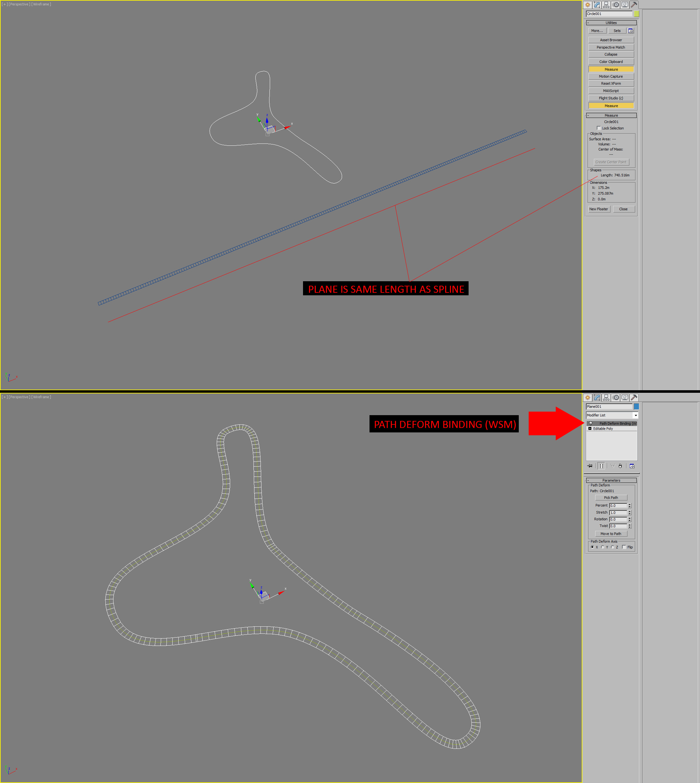Remove modifier using the trash icon
This screenshot has width=700, height=783.
[x=620, y=466]
